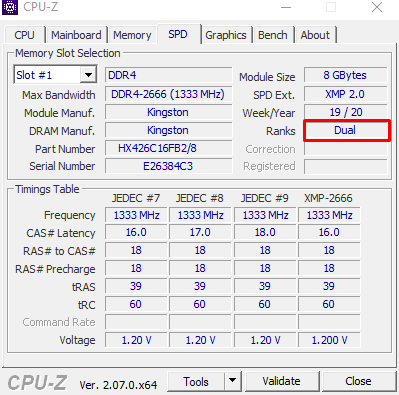Click JEDEC #8 RAS# to CAS# value 18
This screenshot has width=399, height=395.
tap(200, 250)
